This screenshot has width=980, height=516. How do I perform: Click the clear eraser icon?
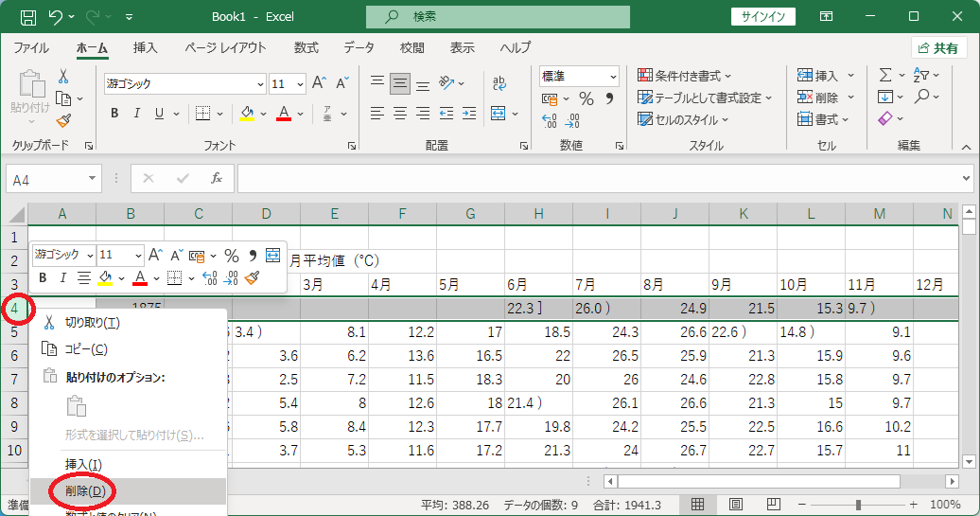coord(885,118)
